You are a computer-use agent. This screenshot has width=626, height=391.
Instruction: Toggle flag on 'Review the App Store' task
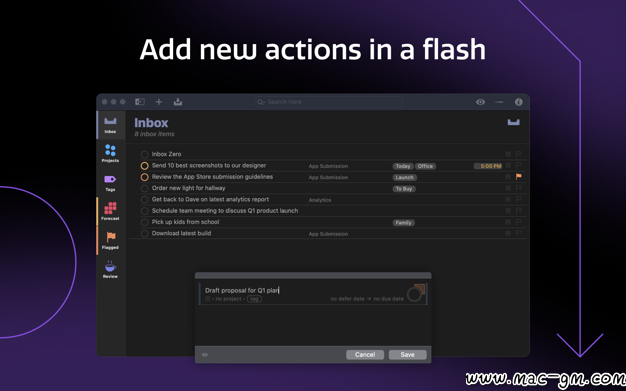(x=519, y=177)
